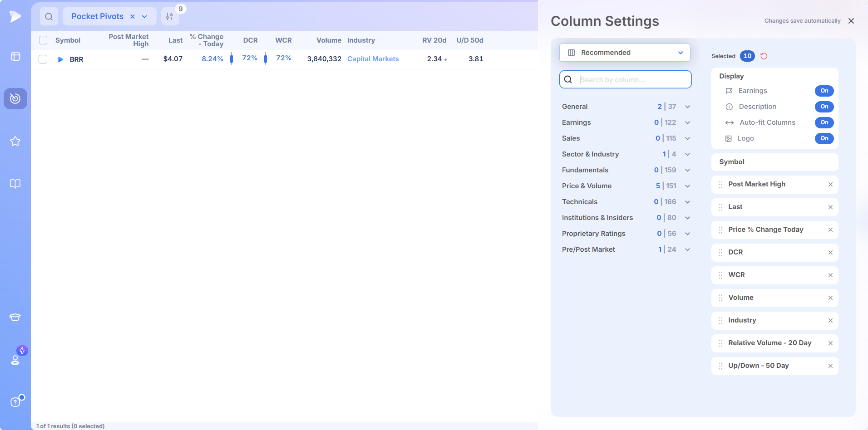The height and width of the screenshot is (430, 868).
Task: Open the graduation cap education icon
Action: click(15, 317)
